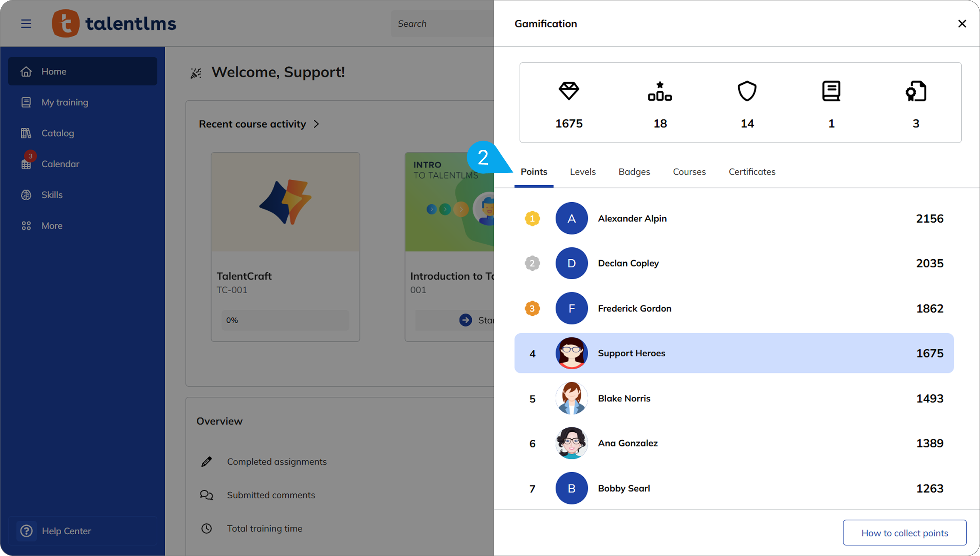Click the 2156 points value
Image resolution: width=980 pixels, height=556 pixels.
[x=930, y=218]
